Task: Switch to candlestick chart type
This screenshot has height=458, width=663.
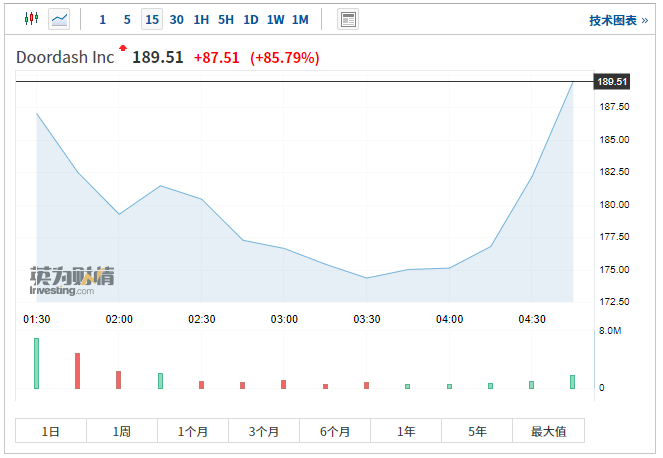Action: click(x=31, y=19)
